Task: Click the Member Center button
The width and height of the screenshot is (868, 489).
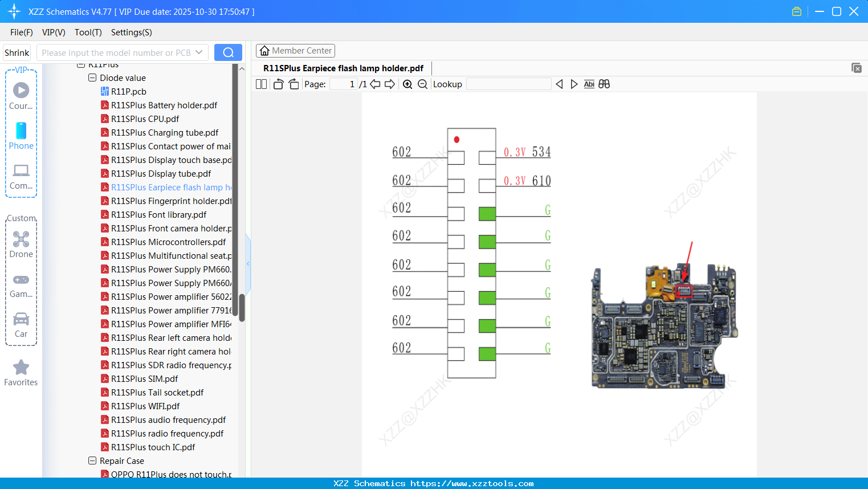Action: (x=295, y=51)
